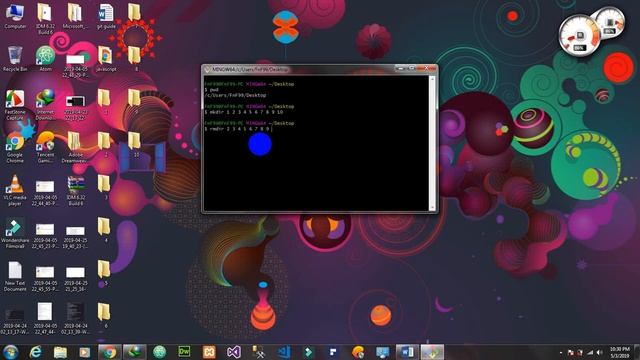This screenshot has width=640, height=360.
Task: Select the 2019-04-24 02_13_17 screenshot file
Action: pos(15,321)
